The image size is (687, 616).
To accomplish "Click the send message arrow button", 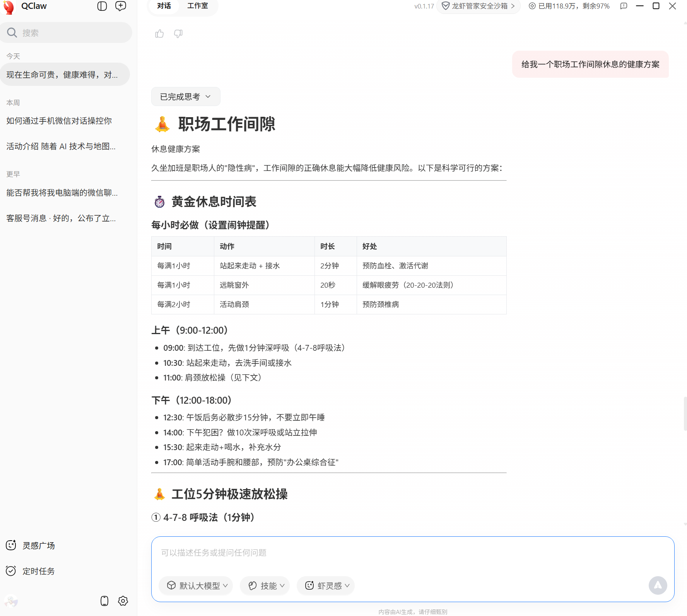I will pos(658,585).
